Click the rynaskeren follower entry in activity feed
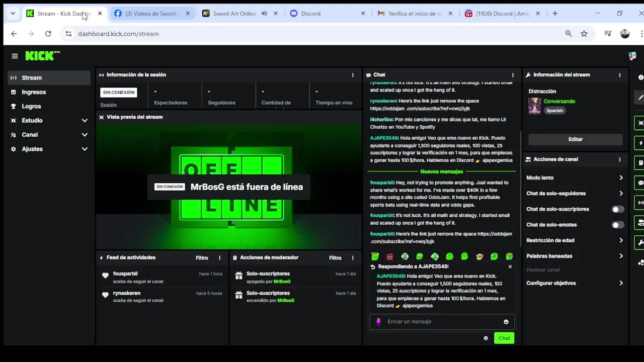 tap(162, 297)
